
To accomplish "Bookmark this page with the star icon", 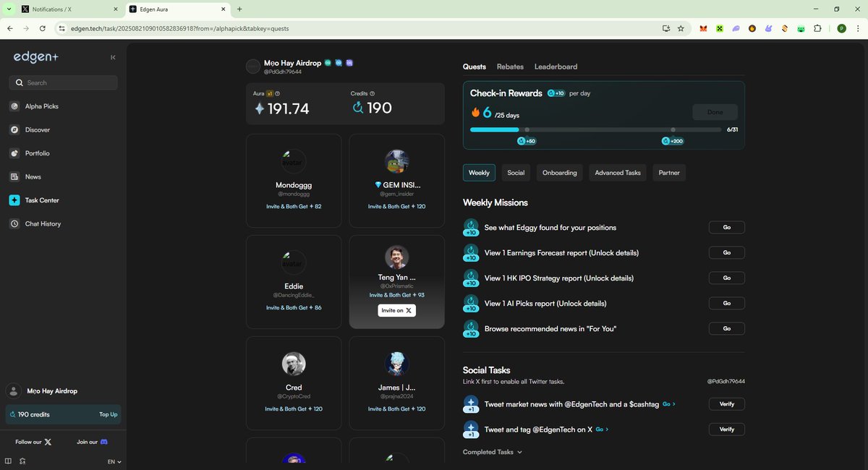I will (681, 28).
